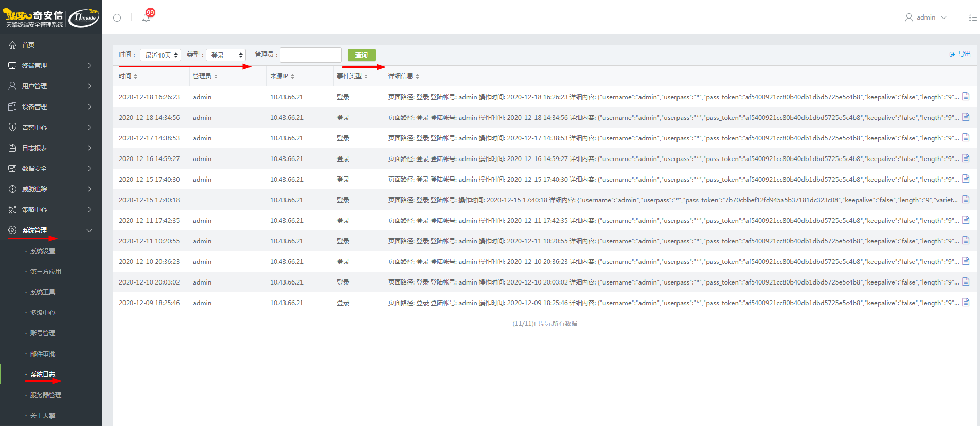Open the info icon in the top bar

pos(117,17)
